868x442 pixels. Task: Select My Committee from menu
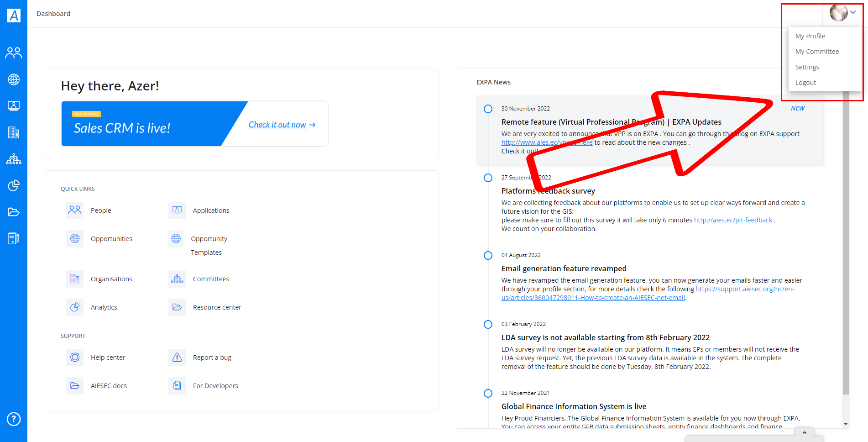[x=817, y=52]
